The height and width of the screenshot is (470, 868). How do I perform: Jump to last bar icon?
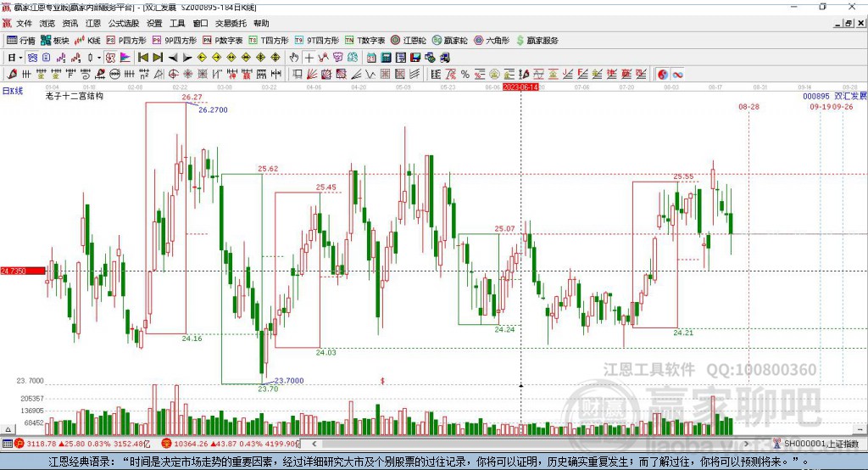(x=158, y=58)
